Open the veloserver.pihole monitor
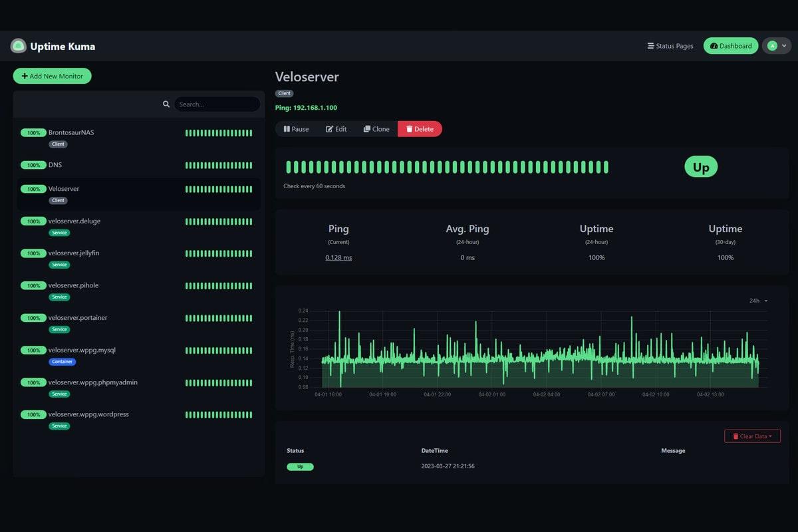 pos(138,291)
